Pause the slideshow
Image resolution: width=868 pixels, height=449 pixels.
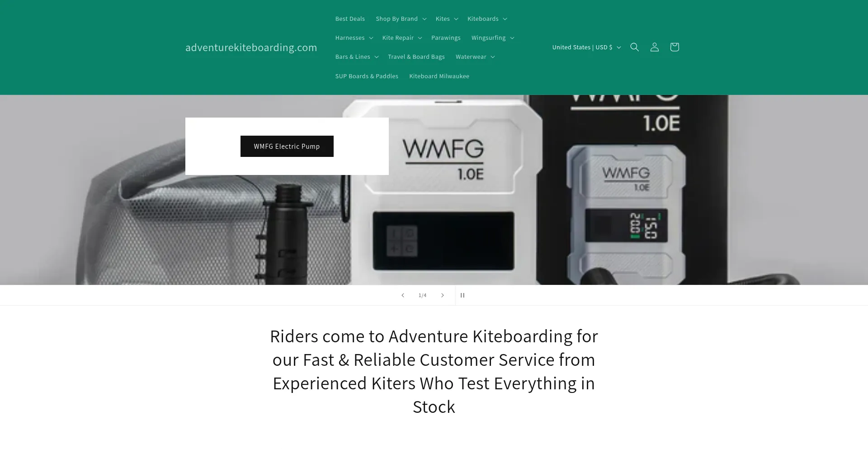462,295
